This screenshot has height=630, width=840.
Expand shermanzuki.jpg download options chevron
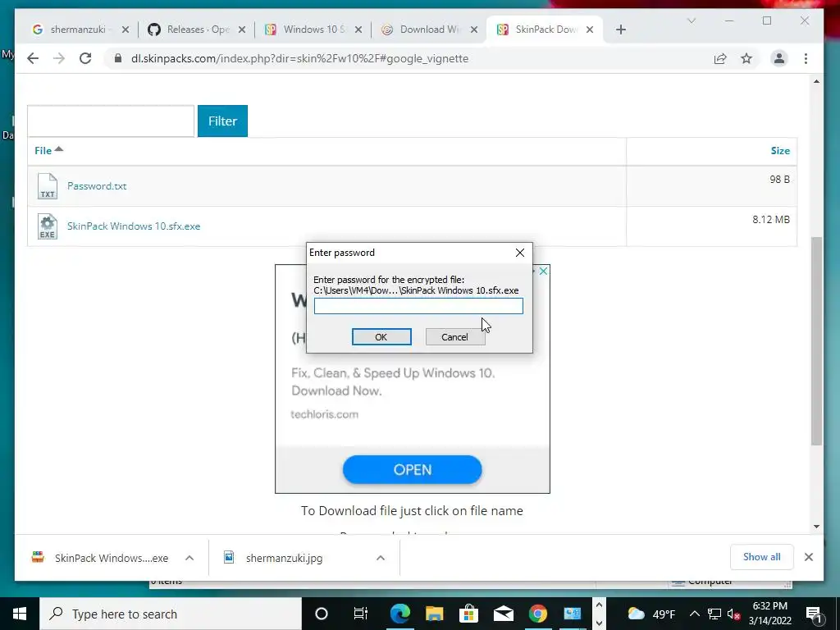pos(381,558)
